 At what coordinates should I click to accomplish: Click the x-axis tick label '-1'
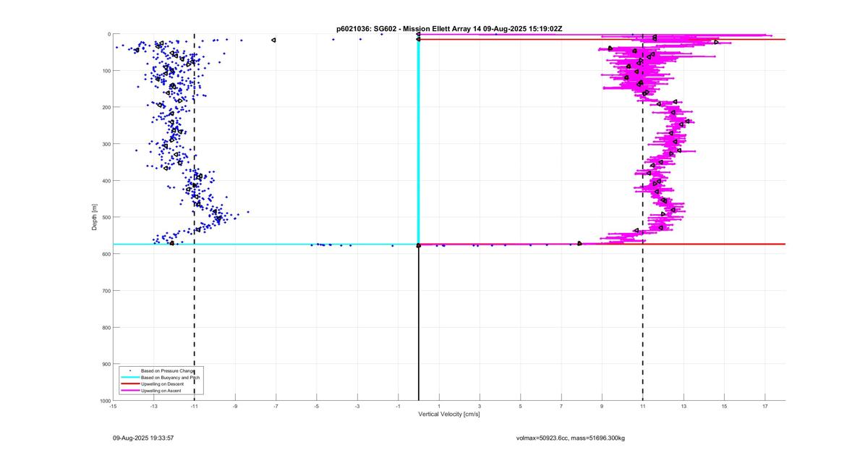click(x=398, y=407)
